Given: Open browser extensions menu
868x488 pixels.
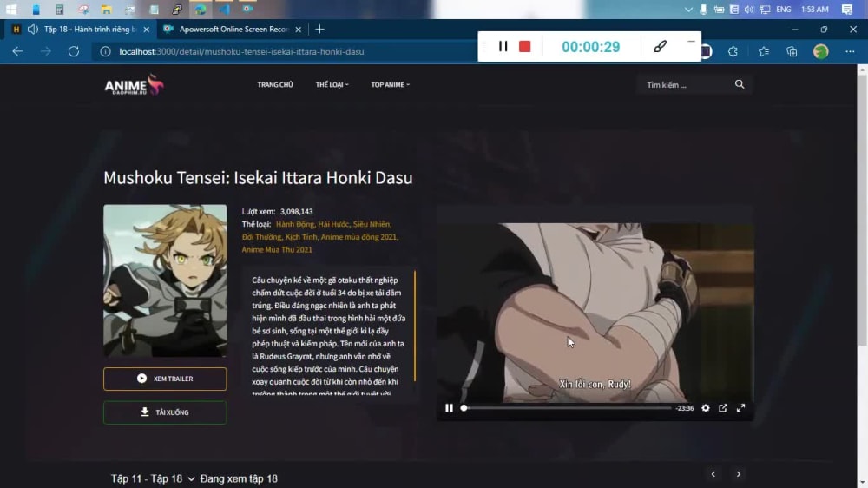Looking at the screenshot, I should click(x=733, y=51).
